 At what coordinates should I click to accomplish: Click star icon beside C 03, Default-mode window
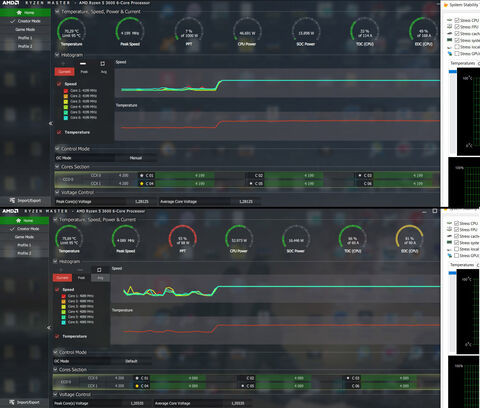(x=348, y=378)
